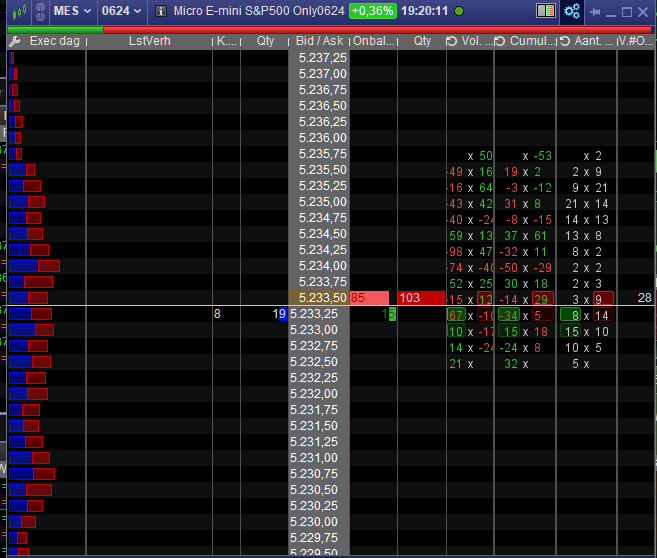Viewport: 657px width, 558px height.
Task: Click the wrench configure icon
Action: 15,41
